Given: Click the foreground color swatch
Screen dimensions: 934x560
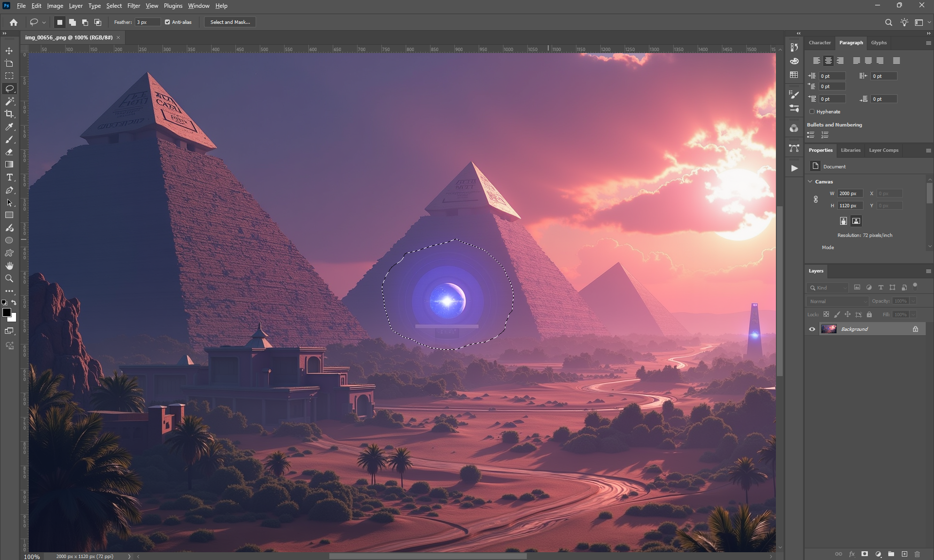Looking at the screenshot, I should 7,312.
